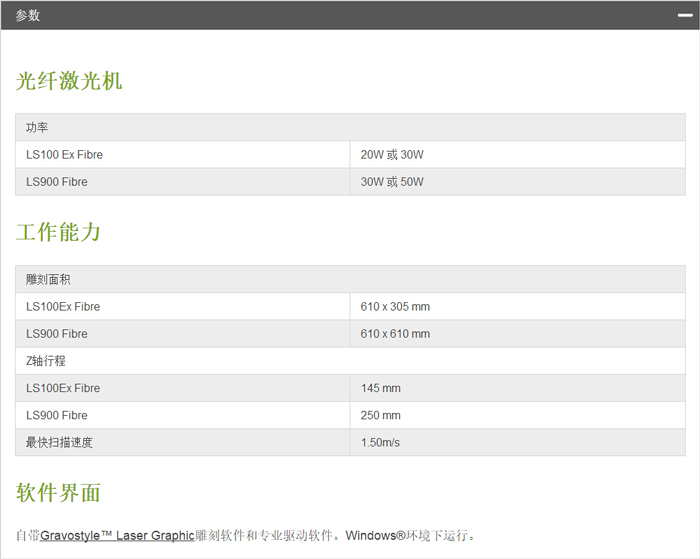The width and height of the screenshot is (700, 559).
Task: Click LS900 Fibre beside 250 mm
Action: (57, 415)
